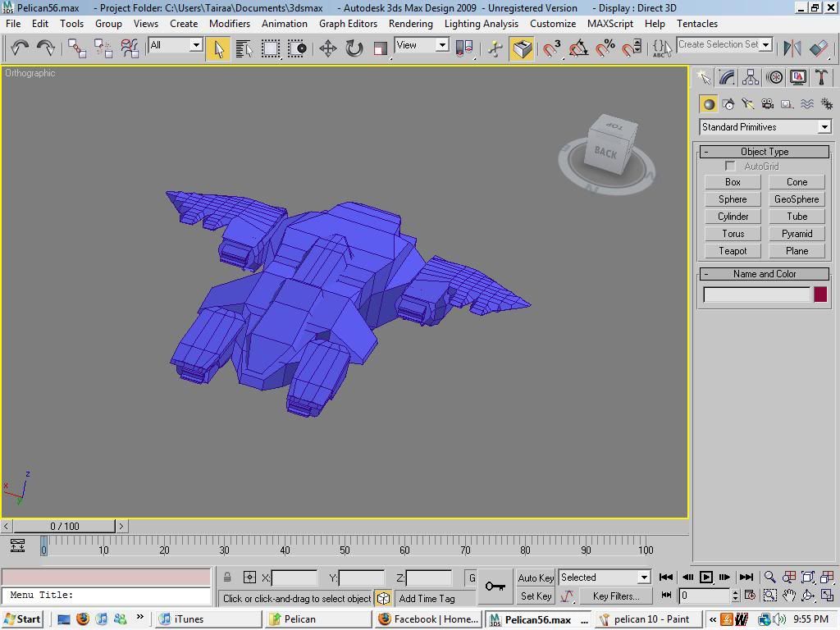840x630 pixels.
Task: Open the Mini Curve Editor icon
Action: click(x=18, y=546)
